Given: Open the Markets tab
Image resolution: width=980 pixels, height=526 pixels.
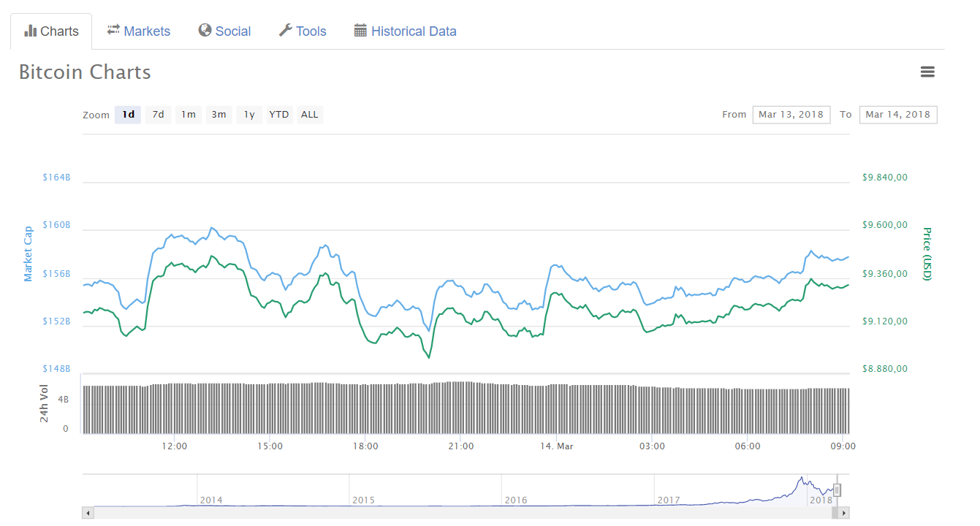Looking at the screenshot, I should [x=138, y=31].
